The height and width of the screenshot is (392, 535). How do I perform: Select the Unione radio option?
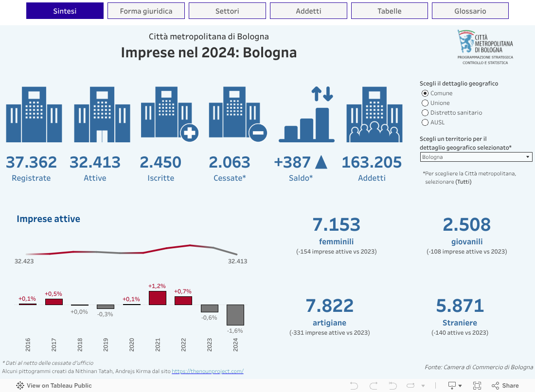pyautogui.click(x=425, y=103)
